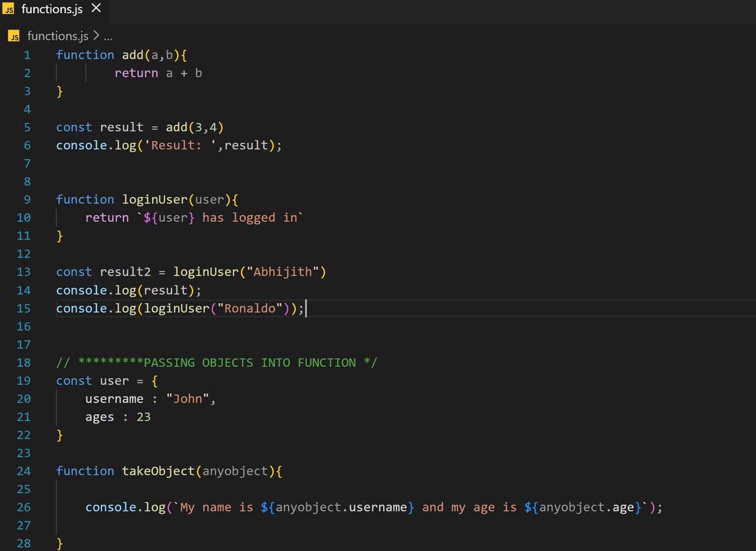
Task: Click the 'has logged in' template text
Action: 249,217
